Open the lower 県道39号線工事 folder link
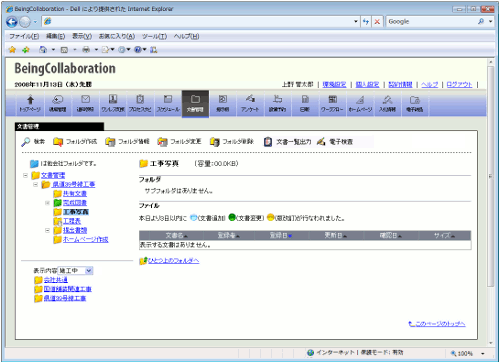Screen dimensions: 500x363 point(65,298)
